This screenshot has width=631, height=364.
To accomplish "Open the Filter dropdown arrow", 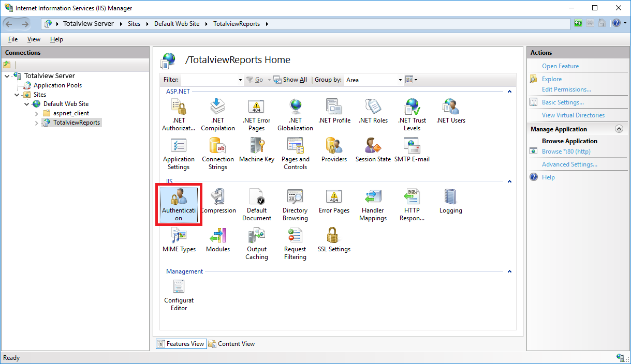I will pyautogui.click(x=240, y=80).
